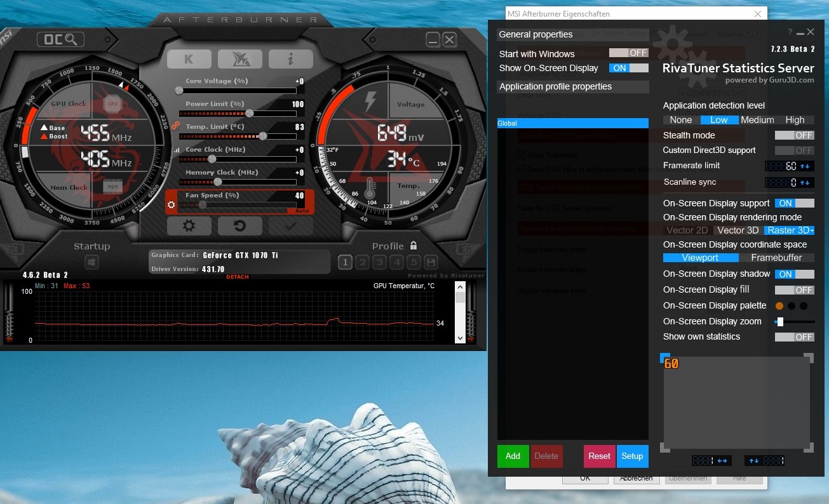This screenshot has width=829, height=504.
Task: Open the curve editor icon beside Core Clock
Action: tap(176, 150)
